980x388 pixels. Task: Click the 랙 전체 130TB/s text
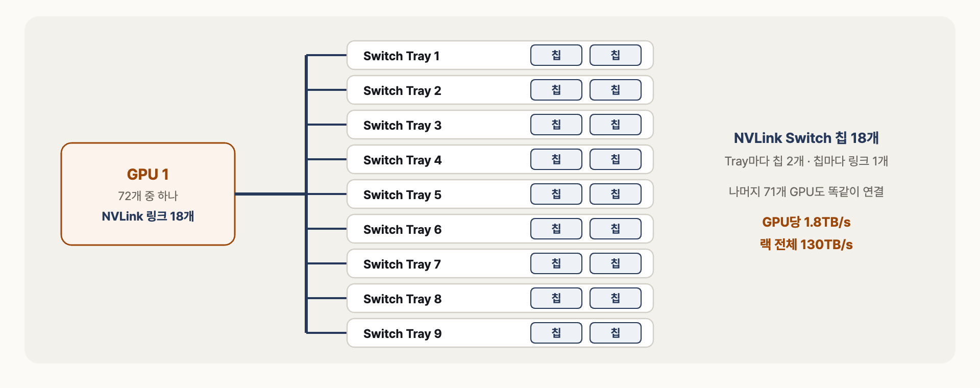[806, 245]
